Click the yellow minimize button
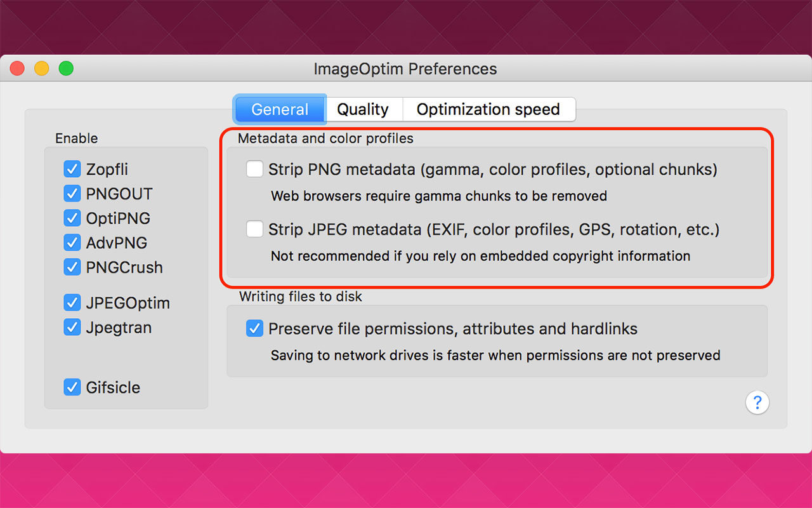812x508 pixels. pyautogui.click(x=41, y=68)
